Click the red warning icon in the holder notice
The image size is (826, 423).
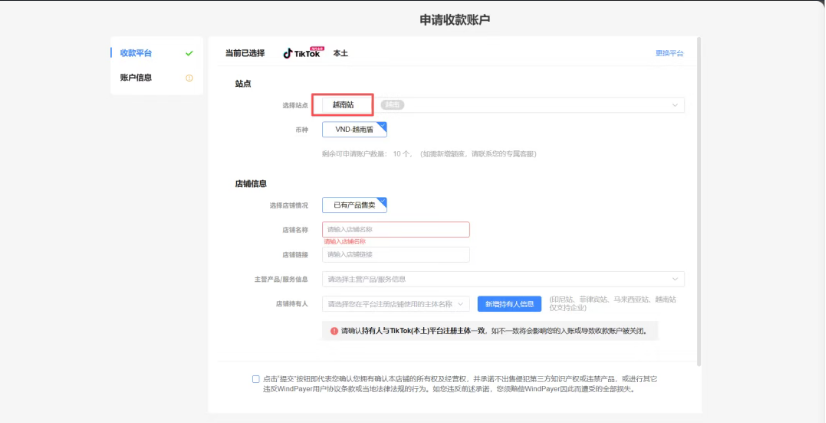click(334, 331)
